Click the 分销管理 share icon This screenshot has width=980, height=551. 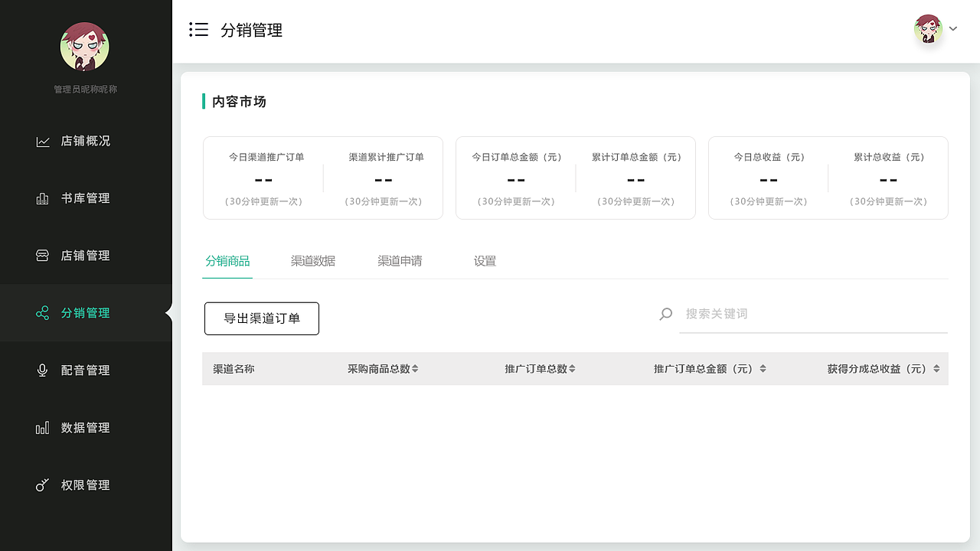[43, 313]
